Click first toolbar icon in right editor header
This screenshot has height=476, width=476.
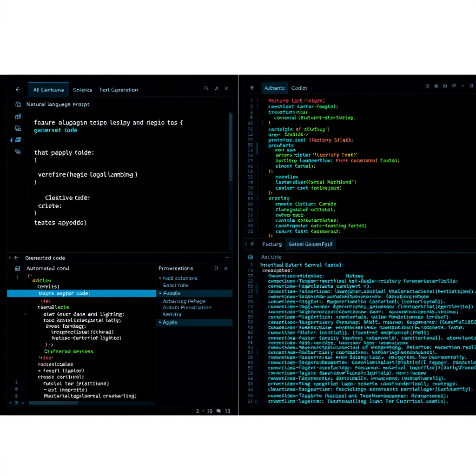click(x=427, y=86)
